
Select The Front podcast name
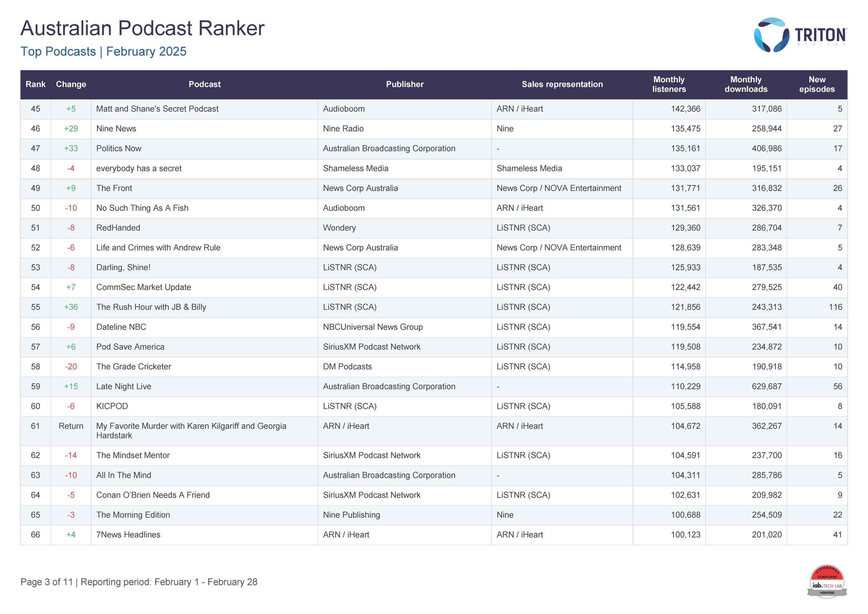[114, 188]
